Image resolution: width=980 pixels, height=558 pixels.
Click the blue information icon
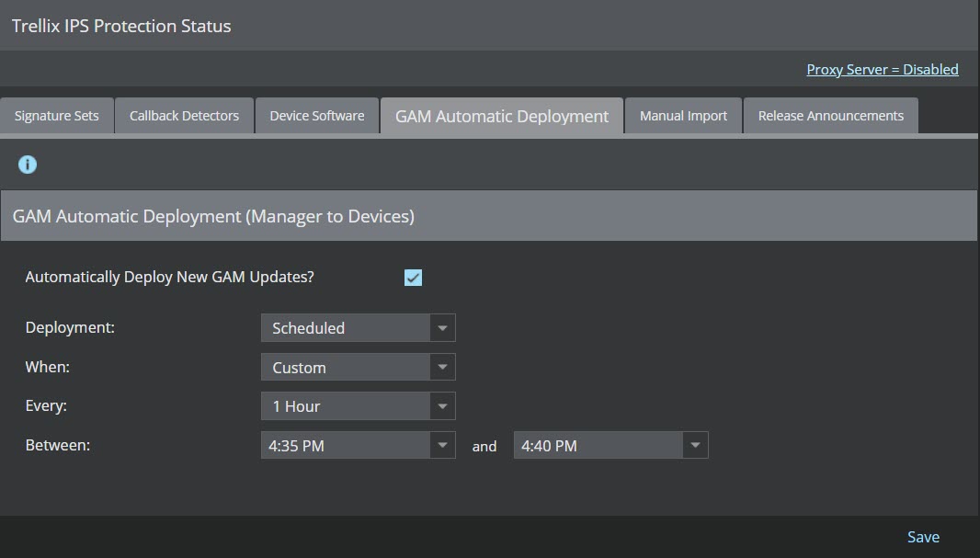click(x=28, y=165)
